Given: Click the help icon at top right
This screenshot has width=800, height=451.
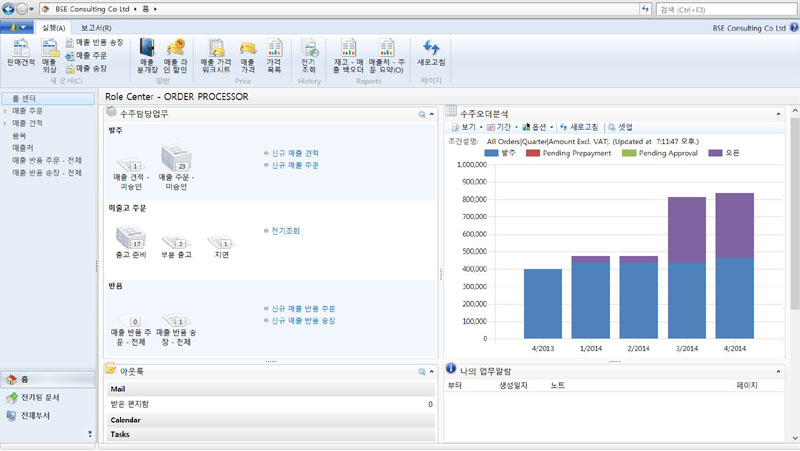Looking at the screenshot, I should point(794,28).
